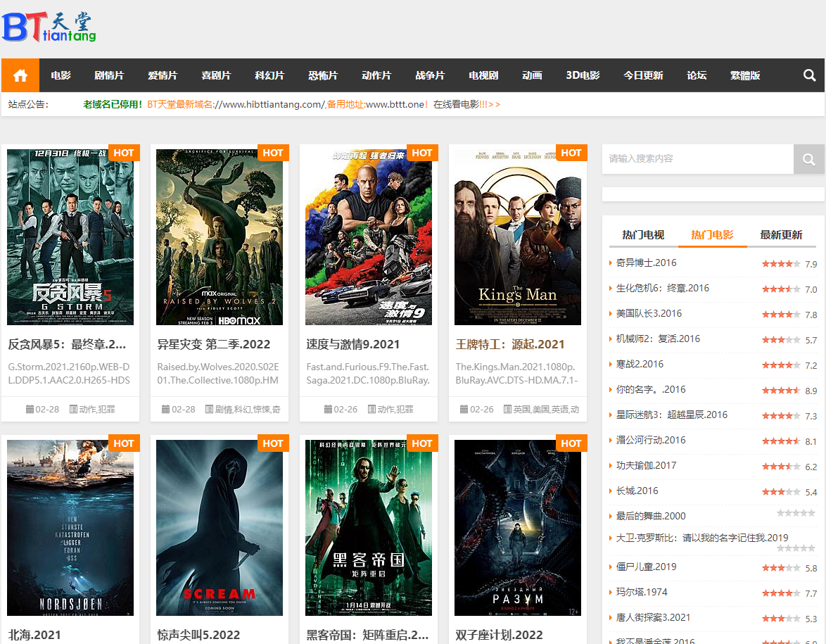
Task: Click star rating for 唐人街探案3.2021
Action: 781,619
